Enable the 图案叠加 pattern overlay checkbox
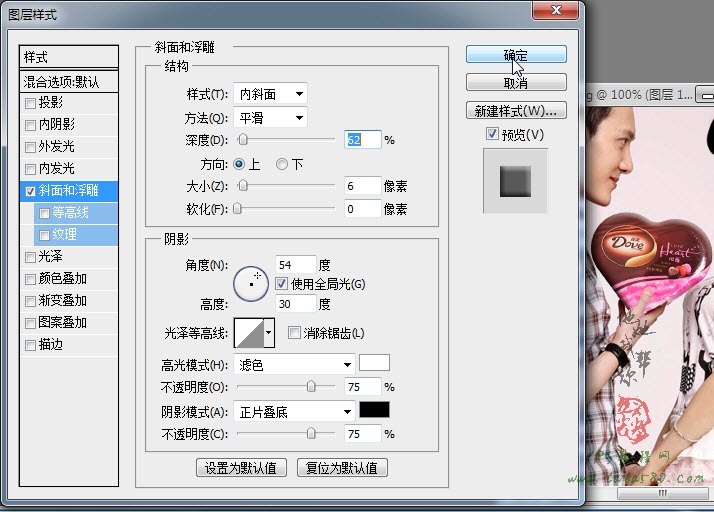The width and height of the screenshot is (714, 512). (31, 323)
